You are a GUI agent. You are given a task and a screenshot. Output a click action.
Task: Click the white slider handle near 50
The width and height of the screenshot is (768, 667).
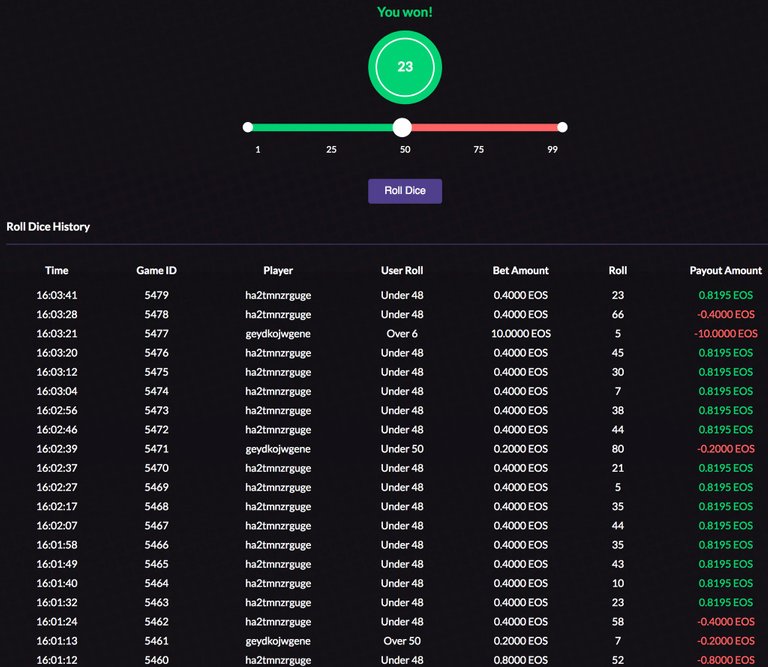point(402,127)
